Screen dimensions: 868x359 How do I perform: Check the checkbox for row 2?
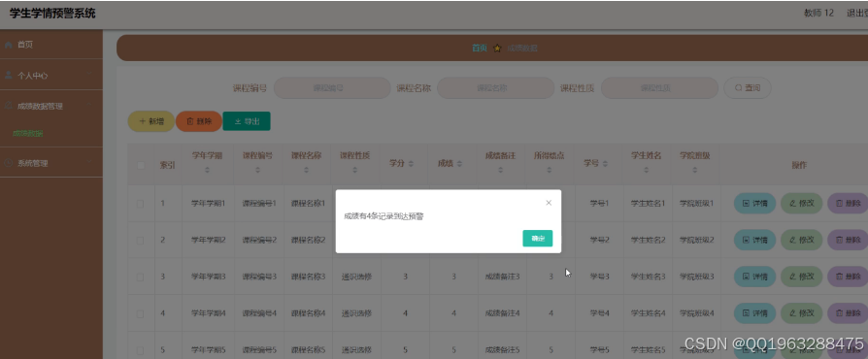(x=141, y=240)
